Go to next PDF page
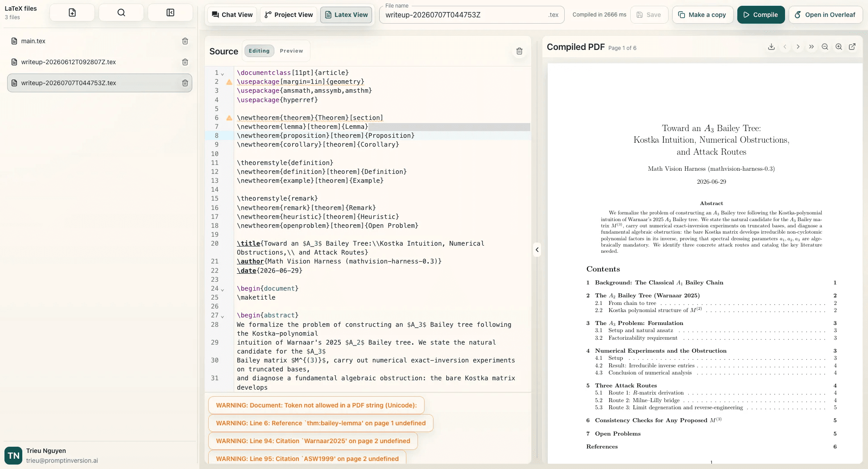 (x=798, y=47)
